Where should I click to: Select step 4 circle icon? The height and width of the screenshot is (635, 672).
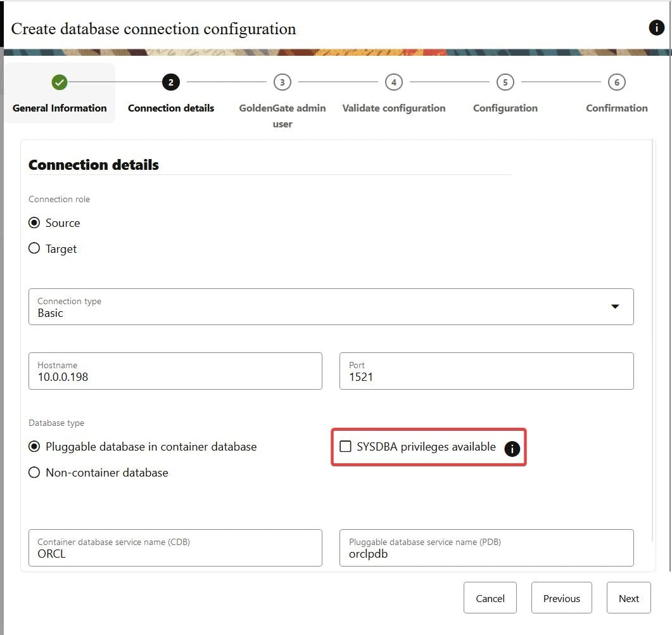(x=393, y=82)
